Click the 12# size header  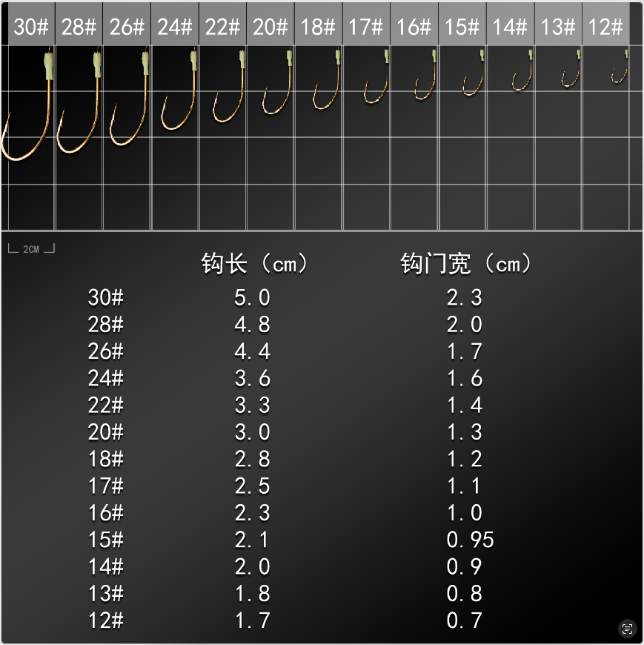605,27
